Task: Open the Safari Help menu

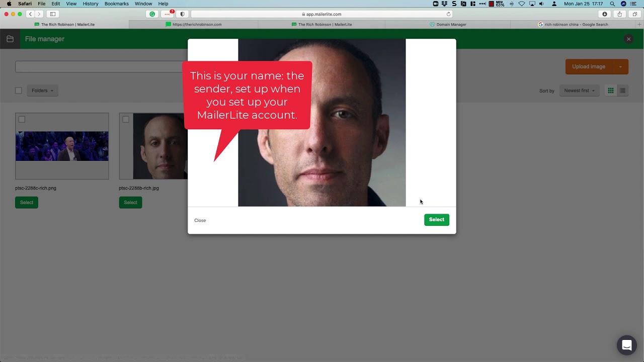Action: coord(164,4)
